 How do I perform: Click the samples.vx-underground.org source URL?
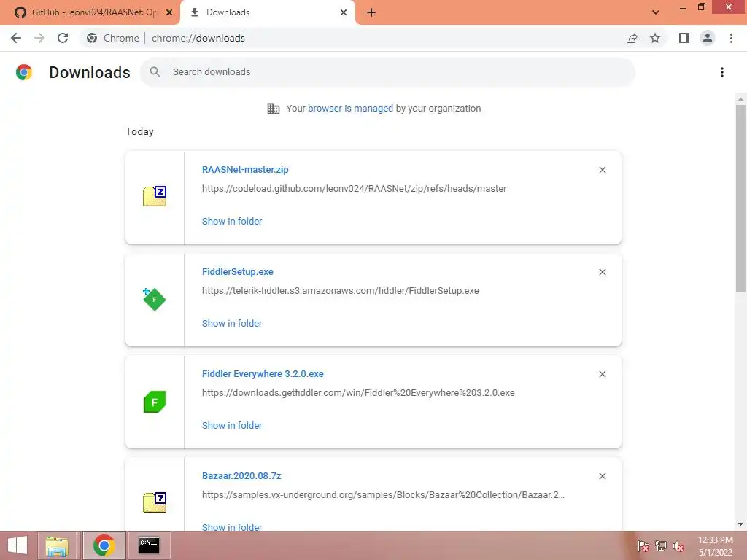[x=383, y=495]
